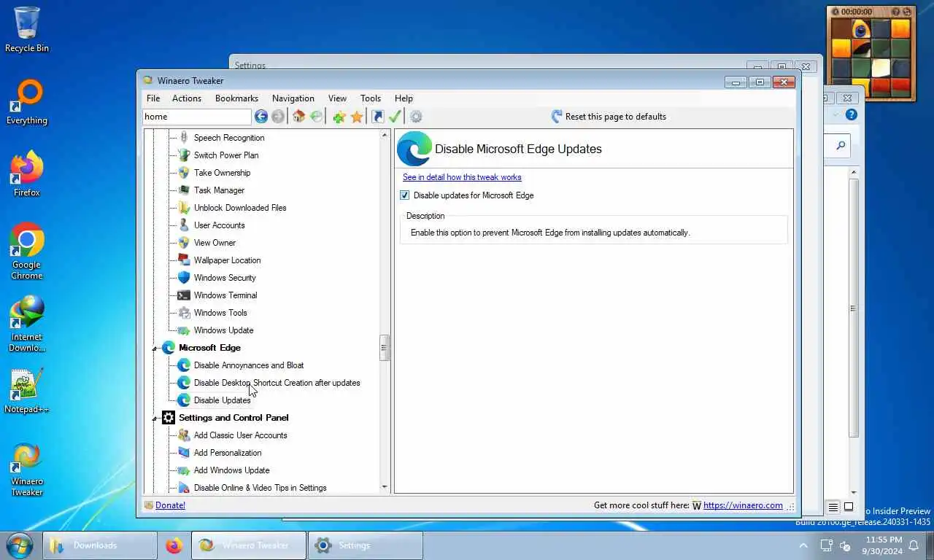Click the Home toolbar icon
934x560 pixels.
tap(298, 117)
